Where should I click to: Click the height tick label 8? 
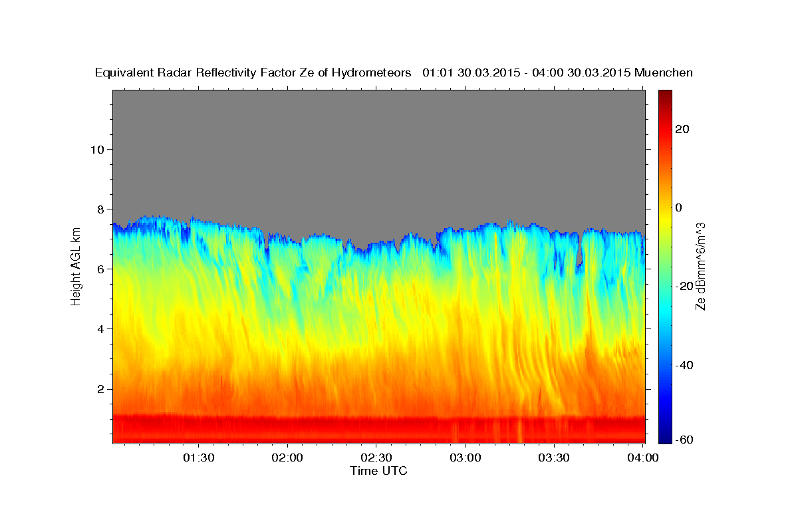[x=99, y=209]
